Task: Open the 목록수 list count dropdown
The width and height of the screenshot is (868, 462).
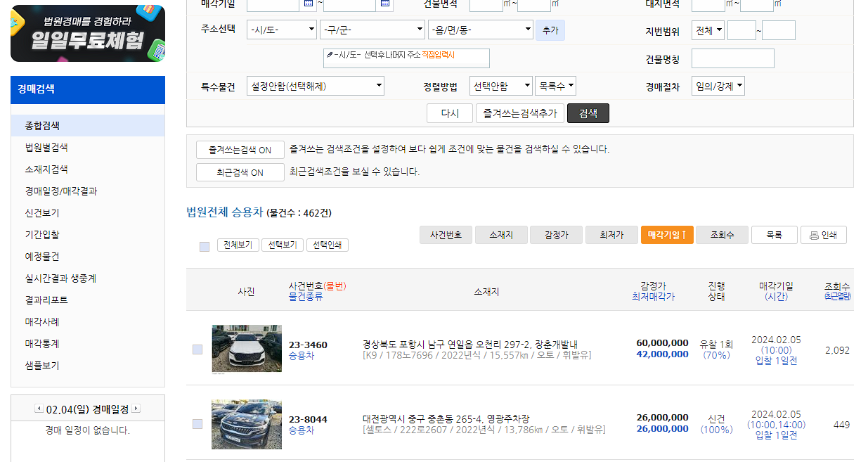Action: pos(556,85)
